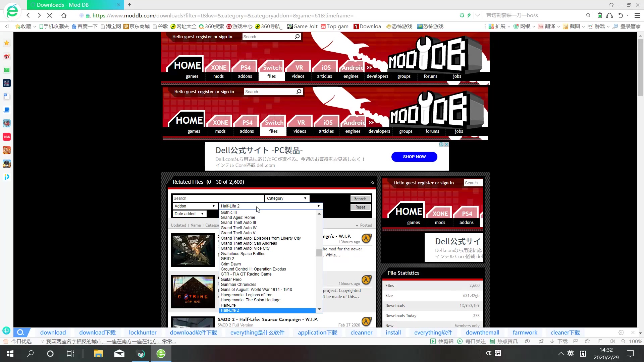The height and width of the screenshot is (362, 644).
Task: Click the favorites star in sidebar
Action: pos(6,43)
